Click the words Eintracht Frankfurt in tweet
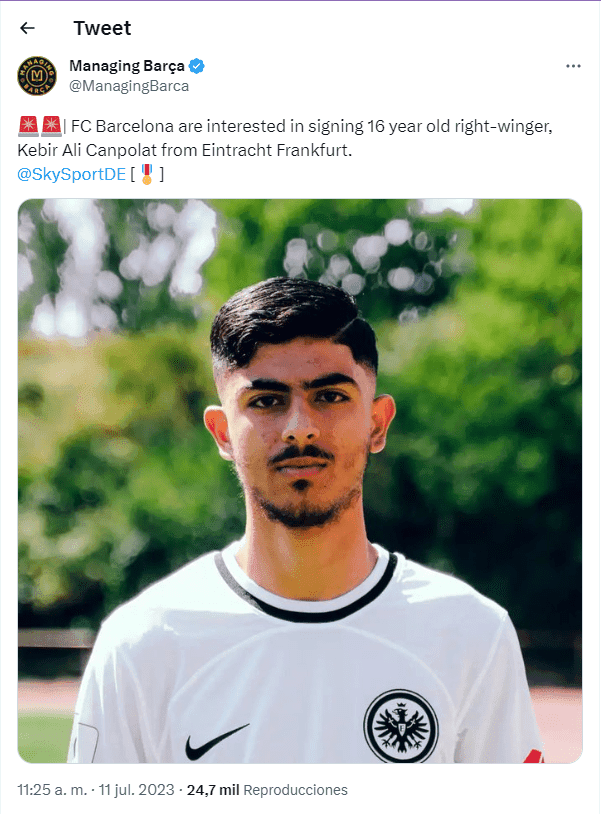This screenshot has width=601, height=814. pyautogui.click(x=276, y=150)
